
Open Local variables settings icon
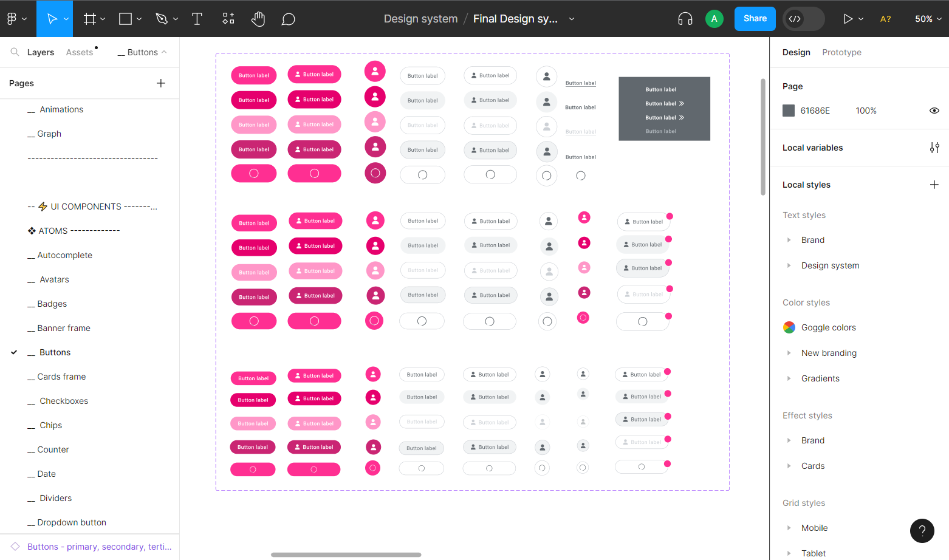(x=934, y=148)
